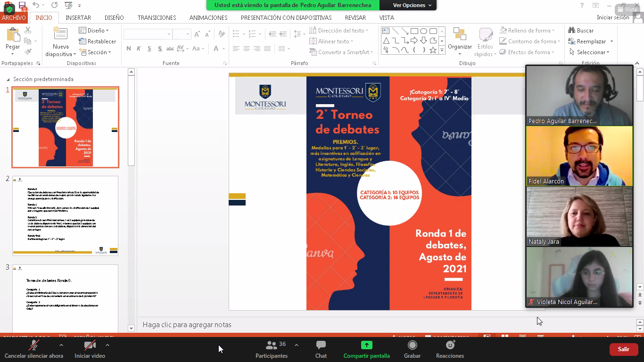Open Participantes panel in Zoom

pyautogui.click(x=272, y=349)
